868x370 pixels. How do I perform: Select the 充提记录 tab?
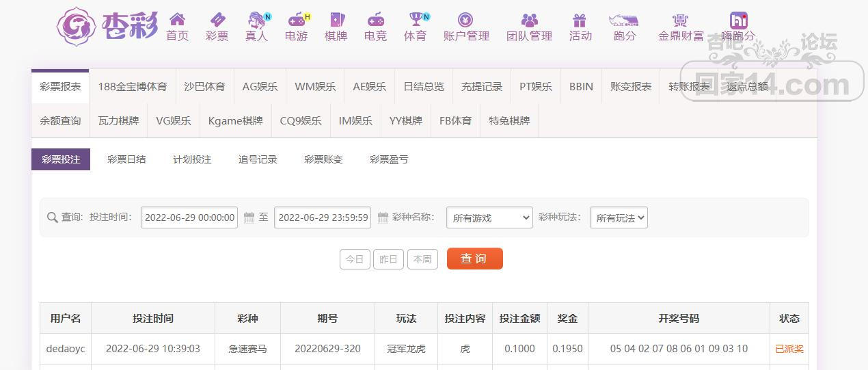(482, 87)
